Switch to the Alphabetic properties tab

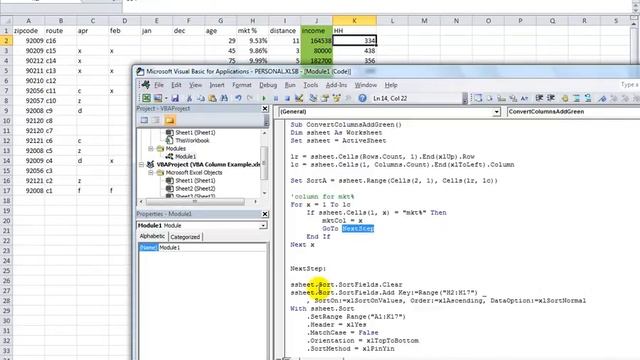(152, 236)
